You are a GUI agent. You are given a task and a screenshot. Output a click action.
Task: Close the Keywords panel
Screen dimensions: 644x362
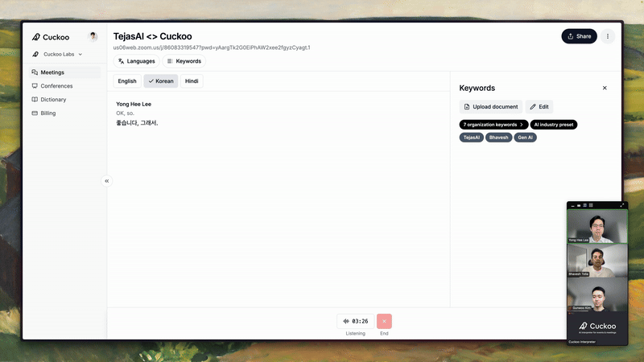[x=605, y=88]
